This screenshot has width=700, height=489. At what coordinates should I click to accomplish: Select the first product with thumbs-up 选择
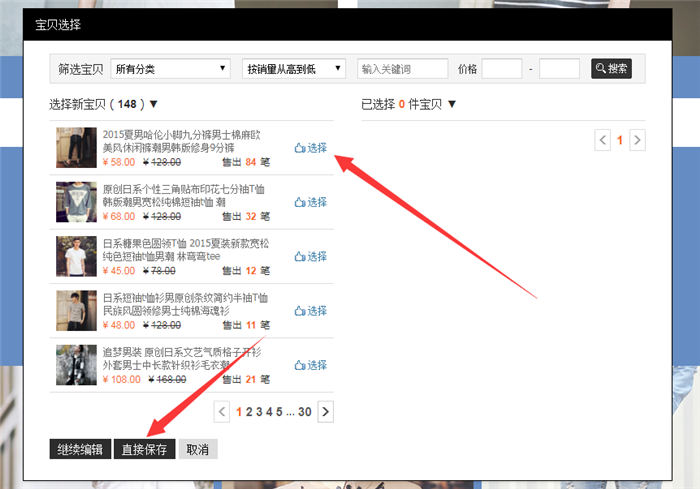(311, 148)
